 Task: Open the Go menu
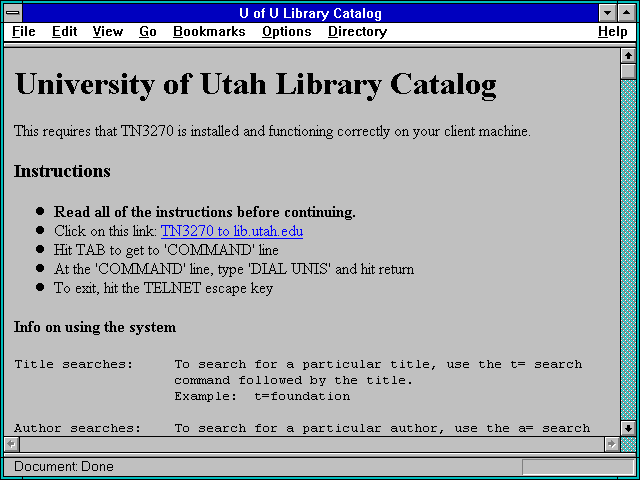pyautogui.click(x=148, y=32)
